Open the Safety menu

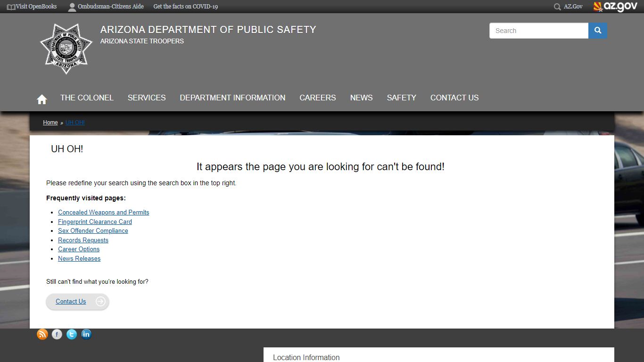click(x=402, y=98)
